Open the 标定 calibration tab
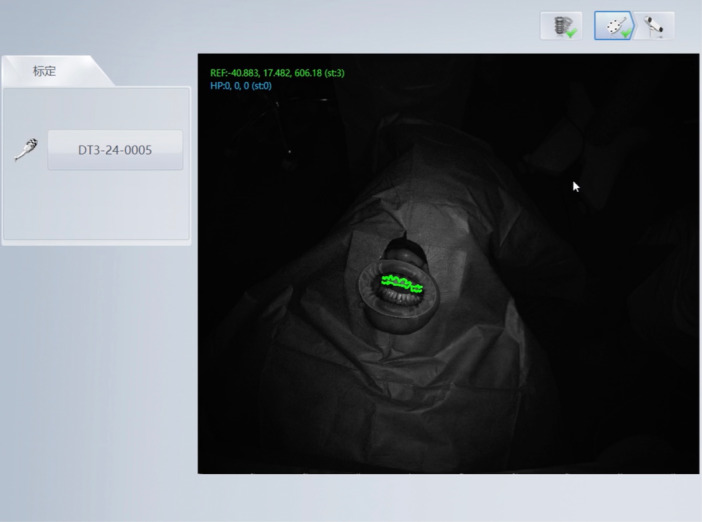Screen dimensions: 702x522 pos(44,71)
